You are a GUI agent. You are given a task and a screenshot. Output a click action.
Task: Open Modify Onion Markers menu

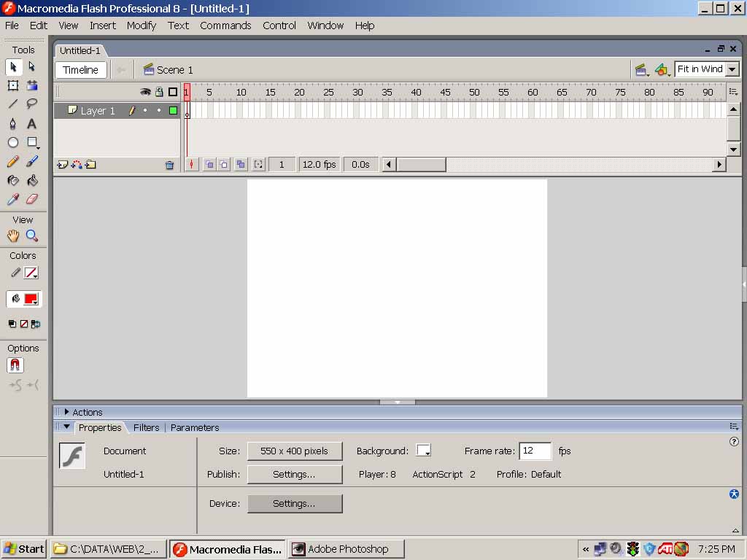[258, 165]
